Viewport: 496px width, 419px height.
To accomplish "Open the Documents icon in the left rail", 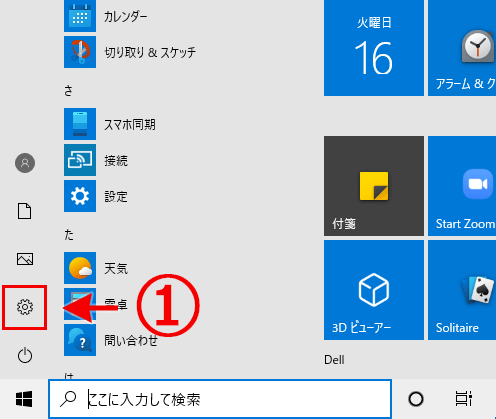I will (x=25, y=211).
